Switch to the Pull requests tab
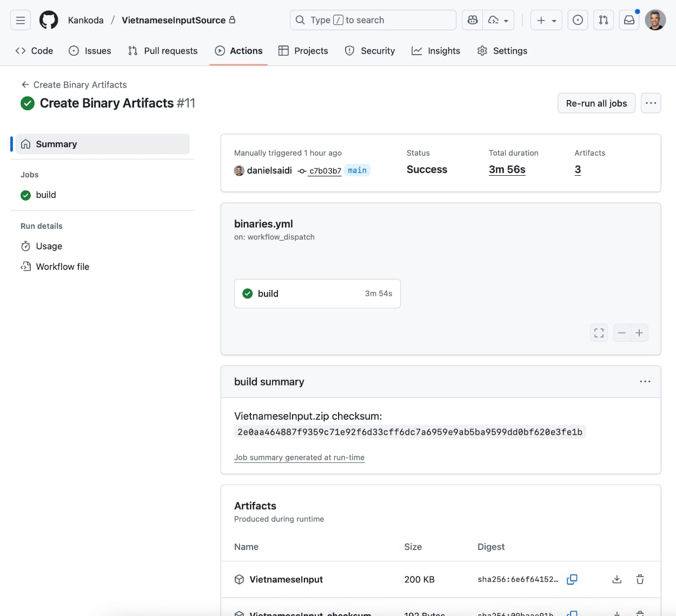 162,50
